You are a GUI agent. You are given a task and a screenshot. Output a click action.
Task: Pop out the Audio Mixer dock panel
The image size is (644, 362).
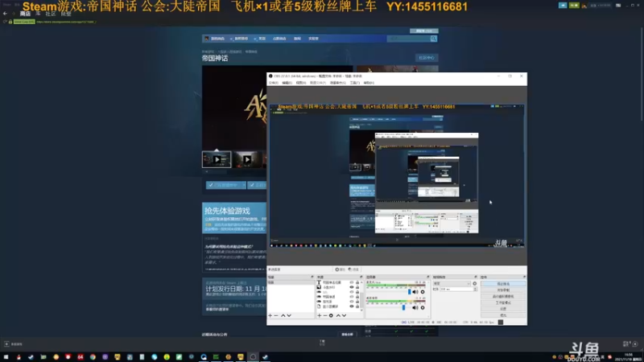tap(427, 277)
